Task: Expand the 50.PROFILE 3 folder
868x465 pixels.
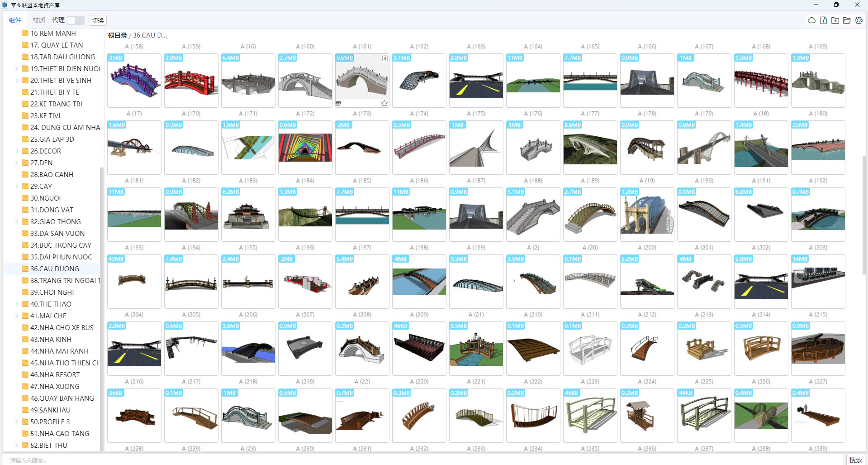Action: point(17,422)
